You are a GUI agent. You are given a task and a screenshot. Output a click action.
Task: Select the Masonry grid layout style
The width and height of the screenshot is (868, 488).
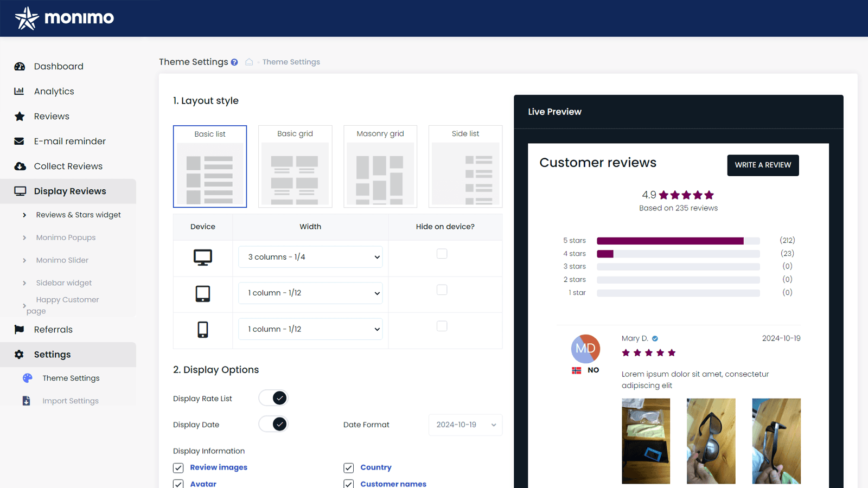pyautogui.click(x=380, y=166)
